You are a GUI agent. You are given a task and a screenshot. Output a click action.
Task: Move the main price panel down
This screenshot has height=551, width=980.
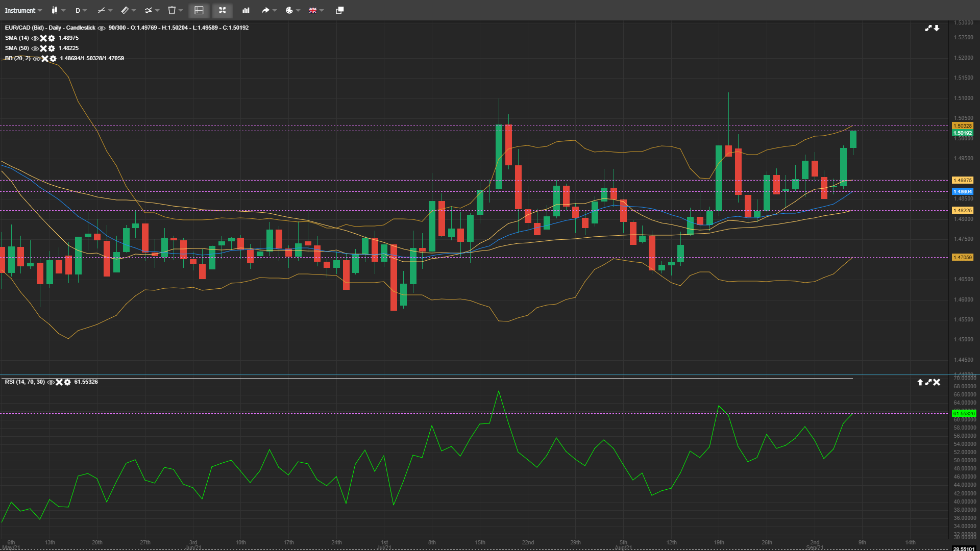point(937,29)
